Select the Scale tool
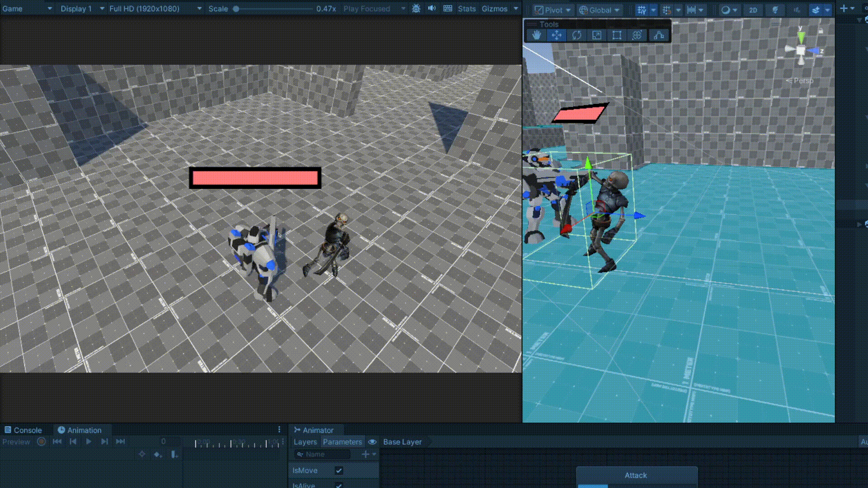The width and height of the screenshot is (868, 488). [x=597, y=35]
